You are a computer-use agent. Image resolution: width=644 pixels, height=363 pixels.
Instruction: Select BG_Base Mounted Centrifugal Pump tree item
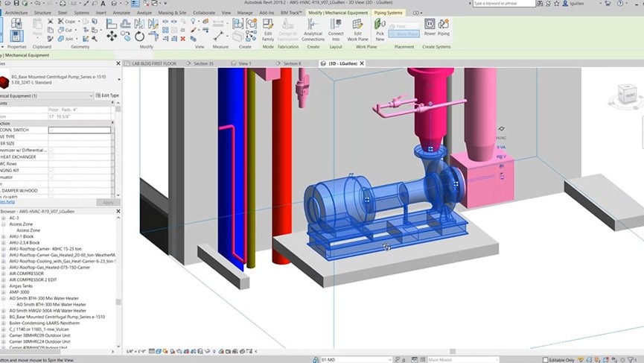click(x=57, y=317)
